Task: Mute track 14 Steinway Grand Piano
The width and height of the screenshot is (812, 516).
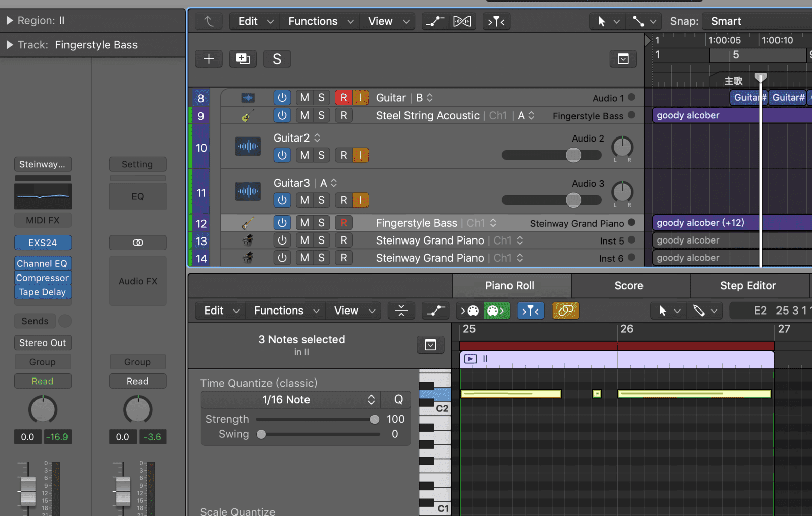Action: pos(304,258)
